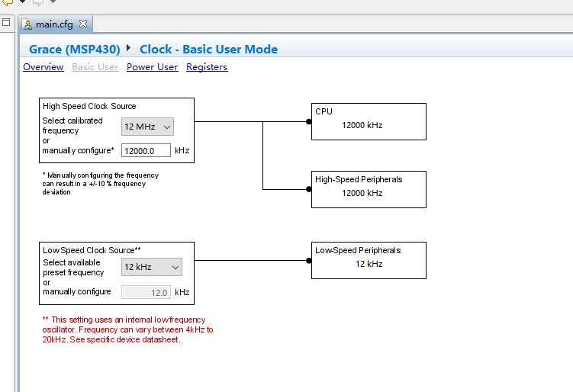Image resolution: width=573 pixels, height=392 pixels.
Task: Click the High-Speed Peripherals label
Action: pos(359,179)
